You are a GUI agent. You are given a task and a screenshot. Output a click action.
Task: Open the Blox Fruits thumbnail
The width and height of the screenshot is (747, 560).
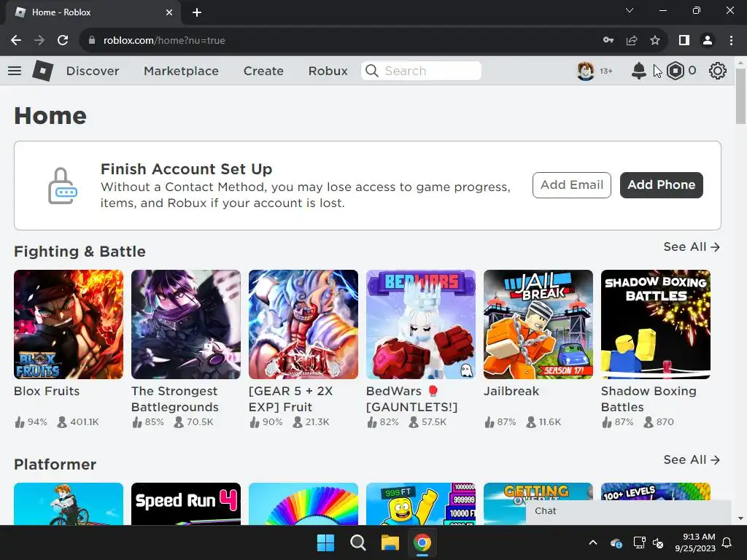(69, 324)
